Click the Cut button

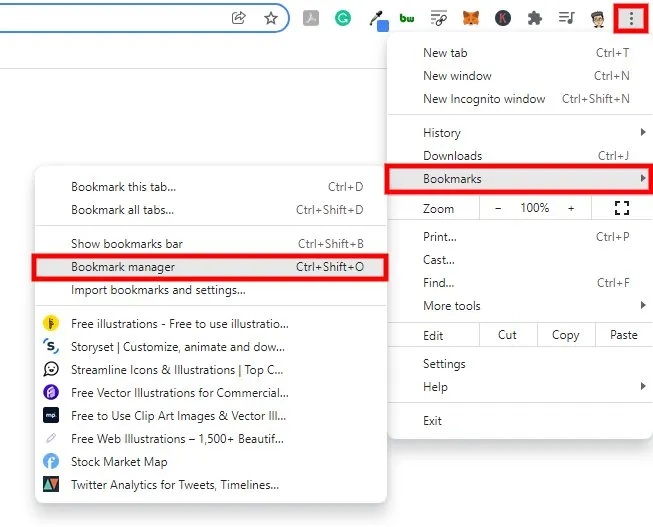coord(508,335)
